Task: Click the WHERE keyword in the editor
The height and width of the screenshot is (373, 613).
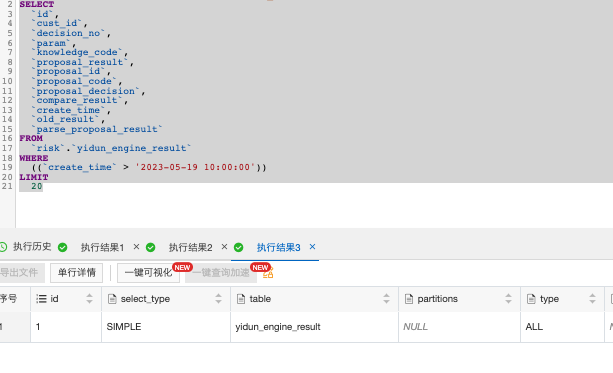Action: pyautogui.click(x=34, y=158)
